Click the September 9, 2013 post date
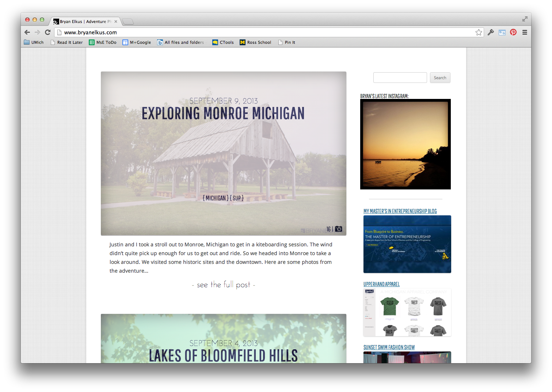This screenshot has height=392, width=552. tap(224, 101)
